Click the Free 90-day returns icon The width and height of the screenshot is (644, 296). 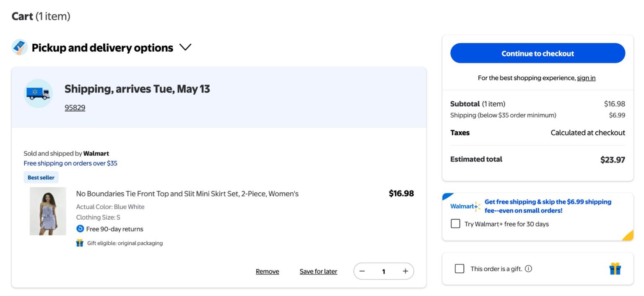(x=80, y=229)
